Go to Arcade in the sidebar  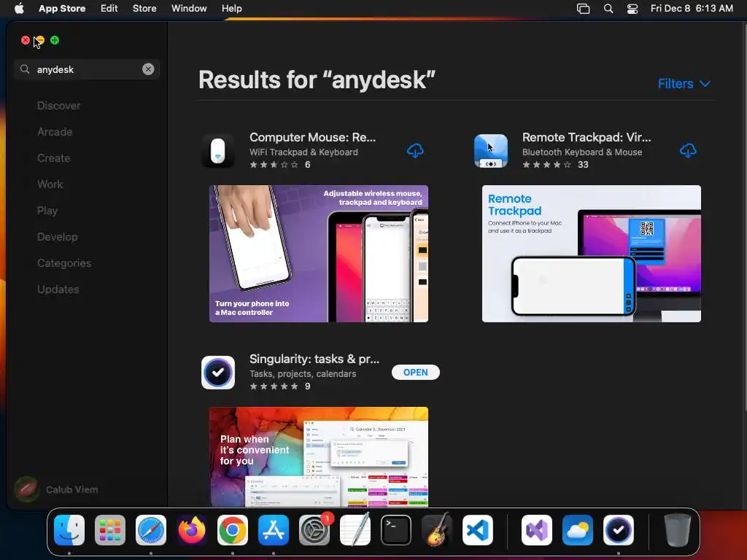pos(55,132)
